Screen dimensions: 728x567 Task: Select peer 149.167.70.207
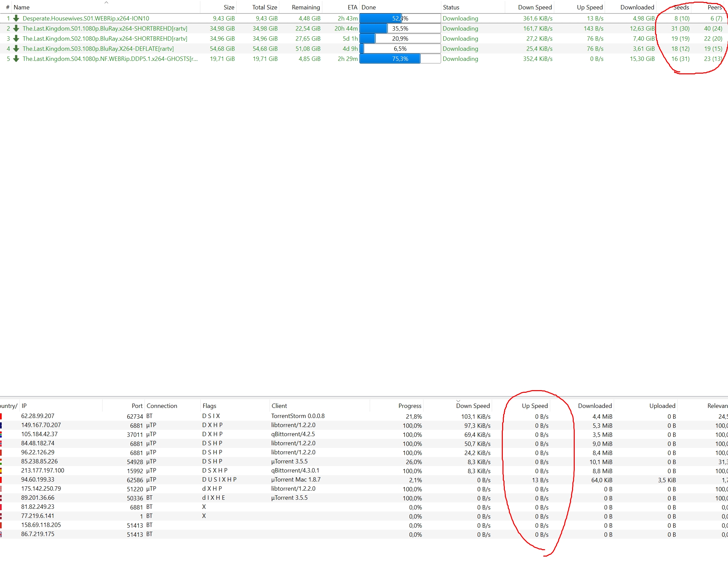point(364,425)
